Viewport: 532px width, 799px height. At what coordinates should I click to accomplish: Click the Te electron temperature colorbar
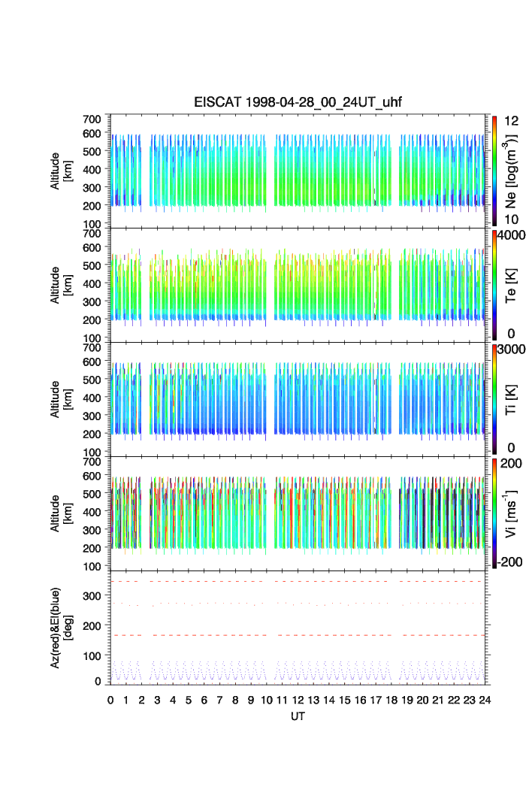[494, 284]
